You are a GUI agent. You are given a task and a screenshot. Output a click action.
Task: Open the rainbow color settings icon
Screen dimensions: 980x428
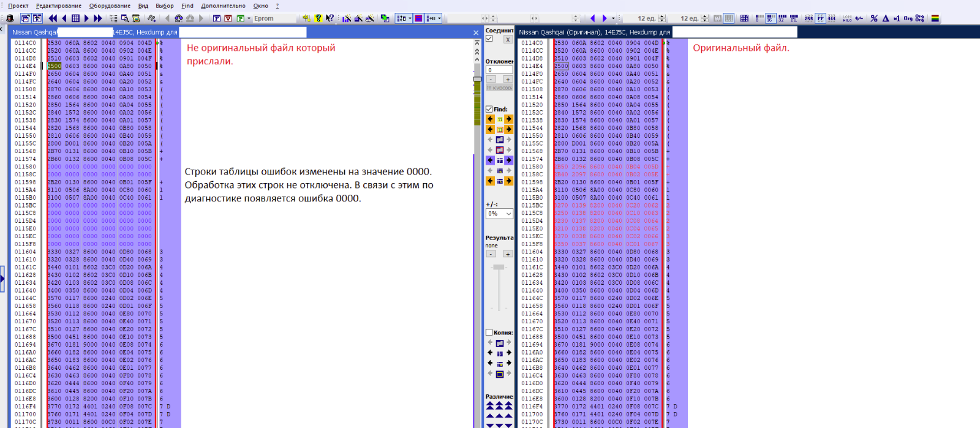tap(935, 18)
